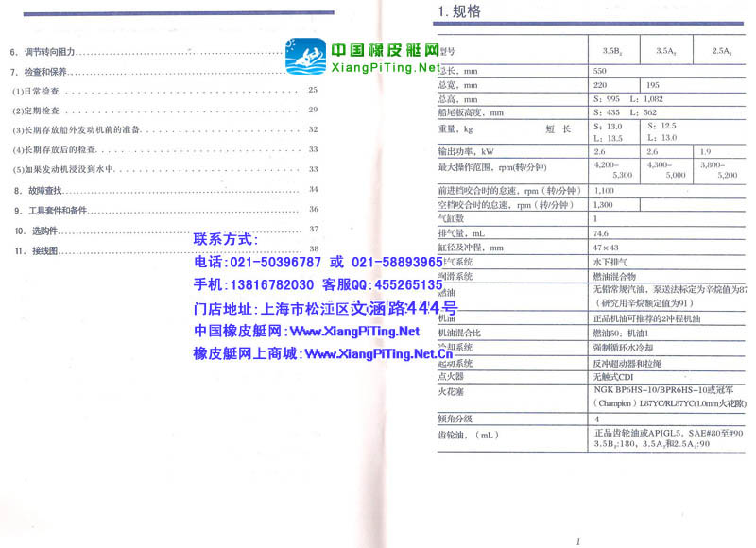
Task: Click the '火花塞' row label
Action: click(451, 392)
